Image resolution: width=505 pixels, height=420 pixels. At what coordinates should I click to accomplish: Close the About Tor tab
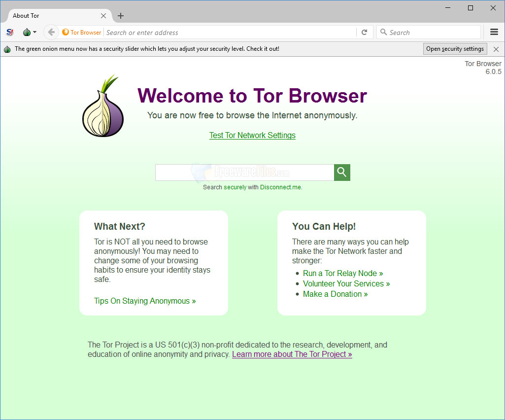click(103, 16)
